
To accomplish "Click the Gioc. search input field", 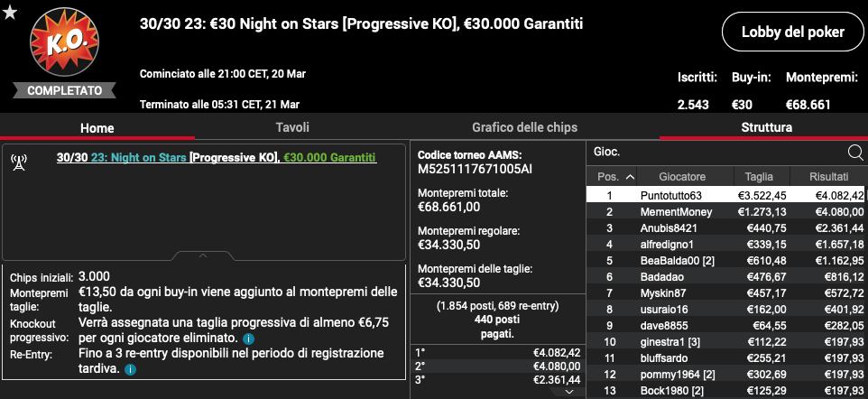I will (717, 152).
